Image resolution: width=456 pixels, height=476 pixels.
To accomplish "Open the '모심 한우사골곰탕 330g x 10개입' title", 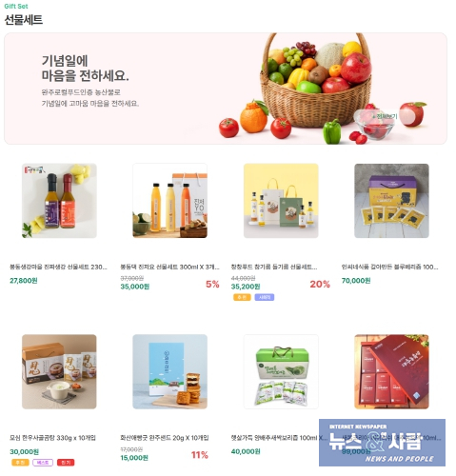I will pos(52,438).
